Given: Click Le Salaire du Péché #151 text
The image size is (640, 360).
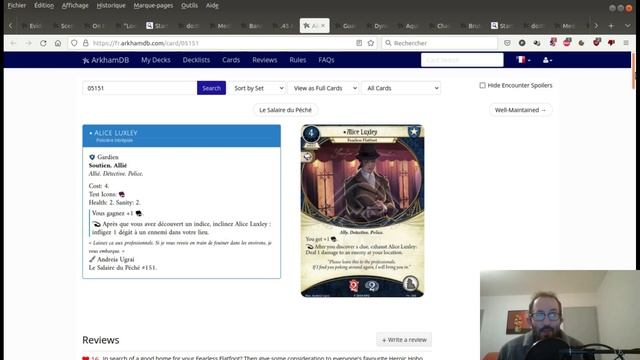Looking at the screenshot, I should pyautogui.click(x=122, y=268).
